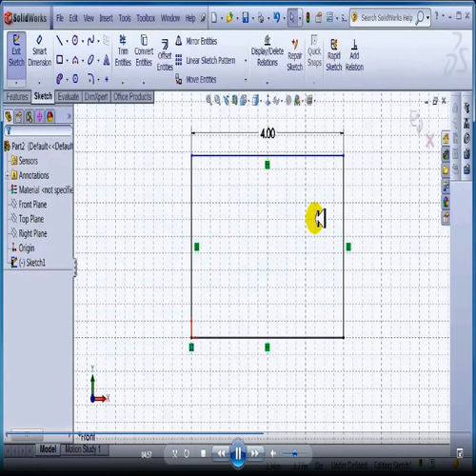
Task: Click the Search SolidWorks Help field
Action: point(387,18)
